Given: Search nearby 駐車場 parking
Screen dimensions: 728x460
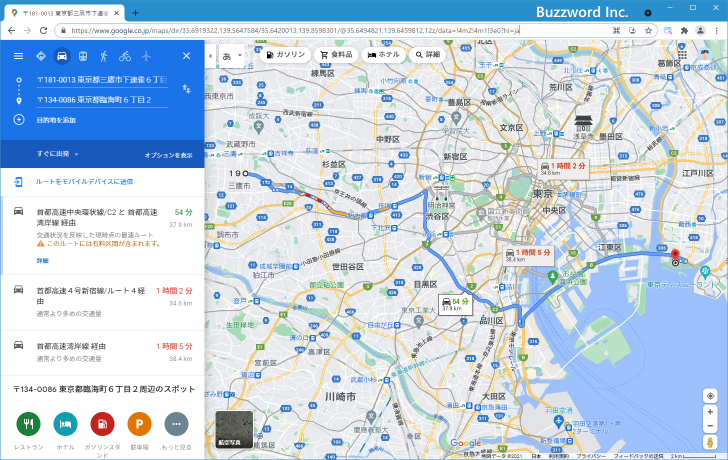Looking at the screenshot, I should (x=139, y=424).
